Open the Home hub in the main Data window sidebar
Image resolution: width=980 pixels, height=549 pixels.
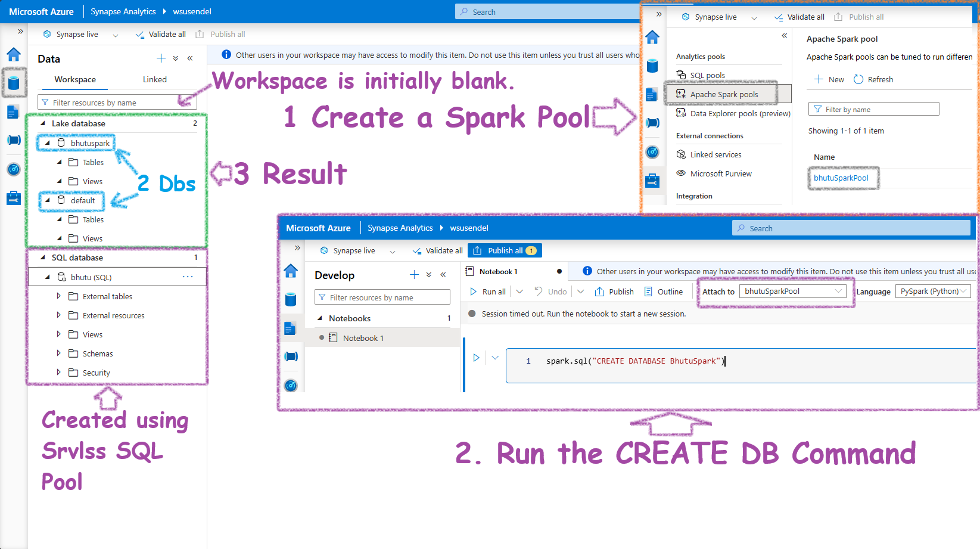coord(14,55)
